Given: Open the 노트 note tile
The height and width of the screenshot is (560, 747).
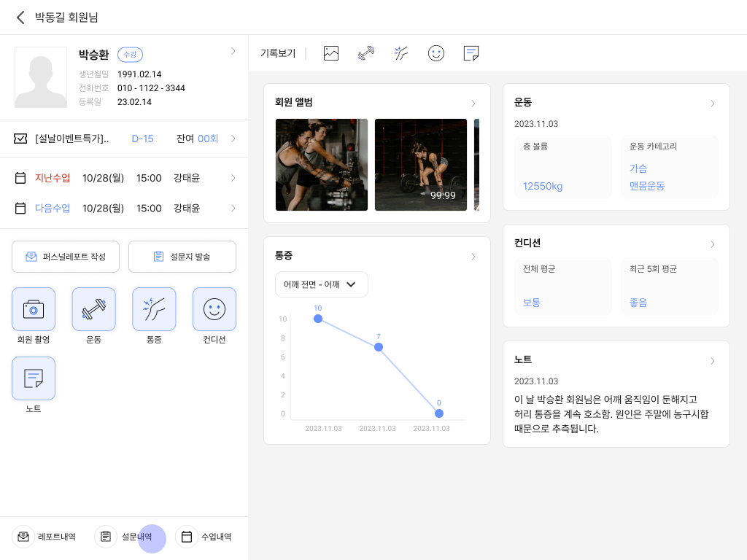Looking at the screenshot, I should click(x=34, y=378).
